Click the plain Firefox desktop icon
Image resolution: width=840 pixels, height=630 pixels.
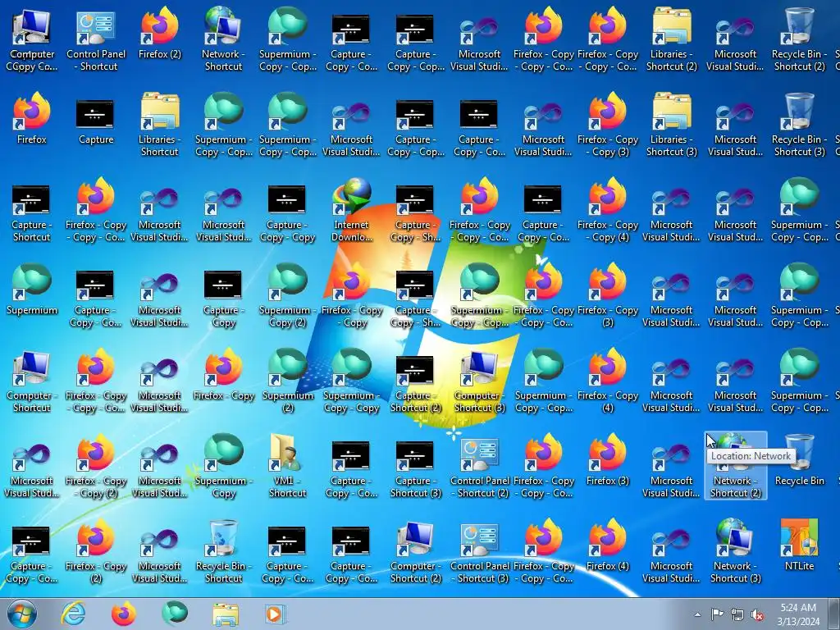point(32,118)
